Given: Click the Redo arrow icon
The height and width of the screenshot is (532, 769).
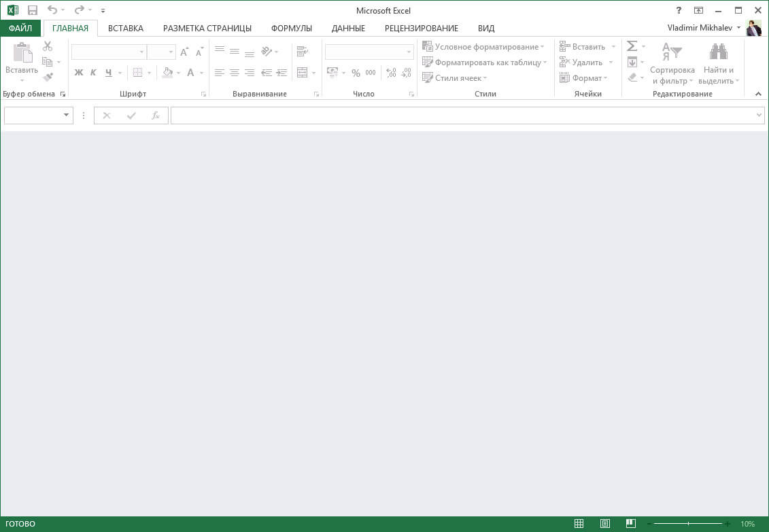Looking at the screenshot, I should click(x=79, y=10).
